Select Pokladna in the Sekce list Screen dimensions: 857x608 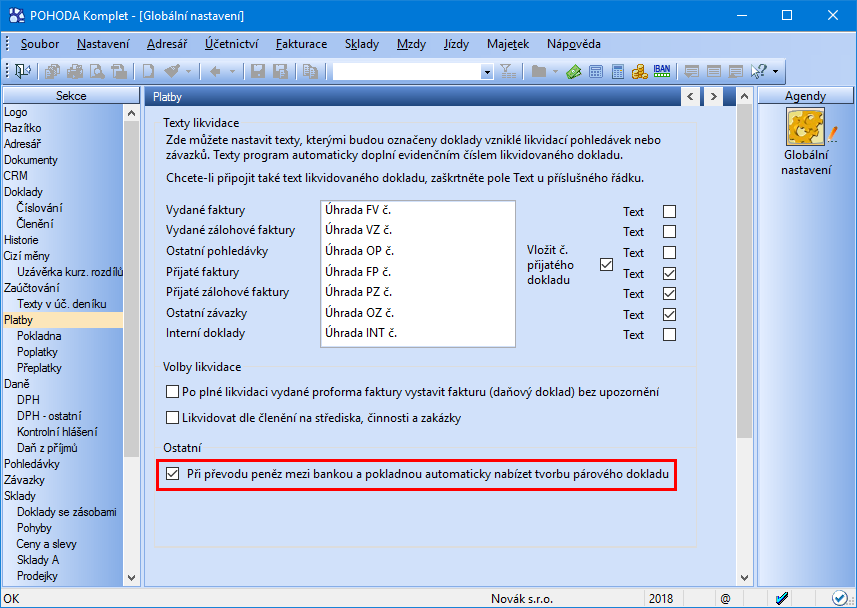pos(39,336)
